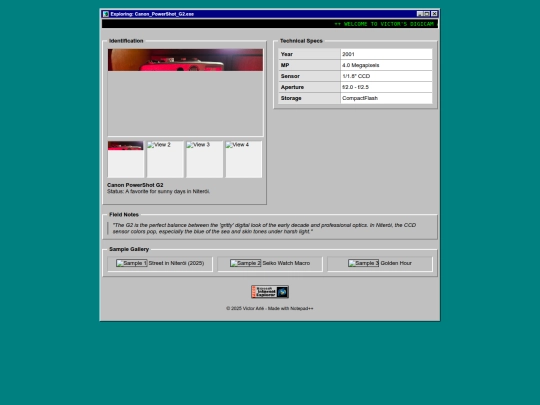Click the Golden Hour caption
Screen dimensions: 540x405
click(x=396, y=263)
